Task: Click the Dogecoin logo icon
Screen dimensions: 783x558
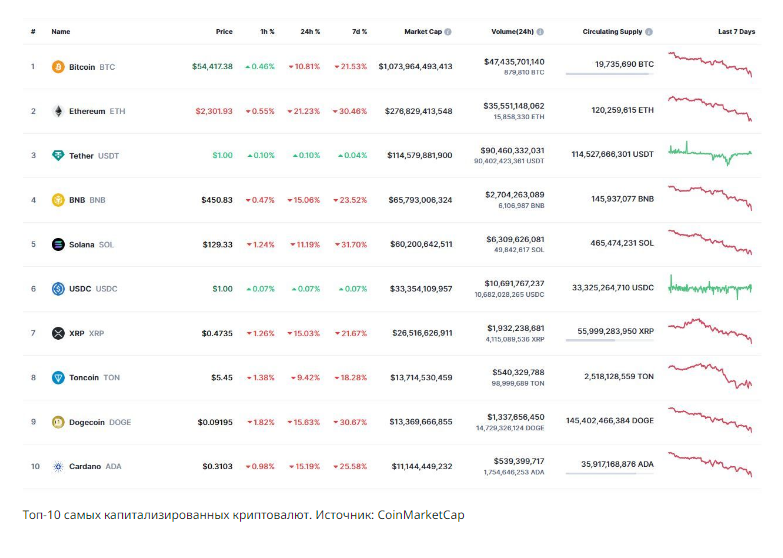Action: click(58, 422)
